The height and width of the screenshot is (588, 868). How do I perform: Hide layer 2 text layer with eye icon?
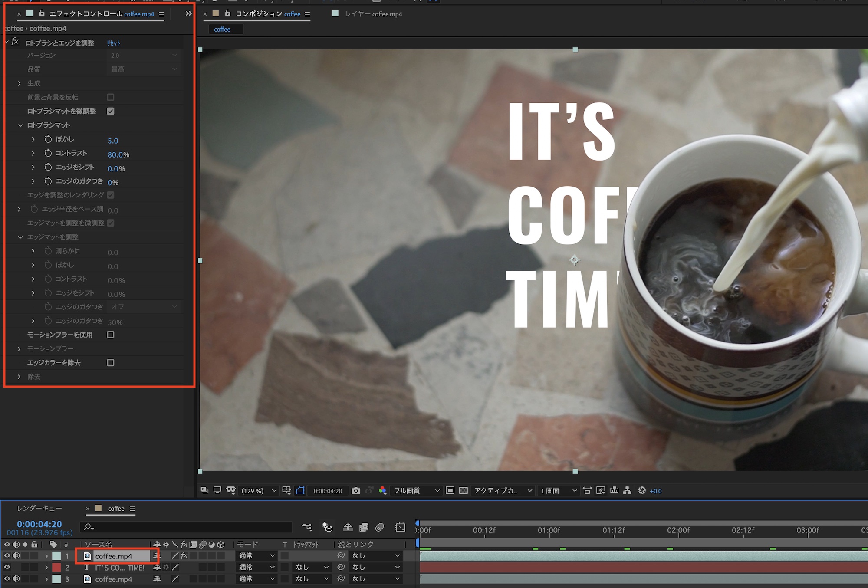(7, 568)
